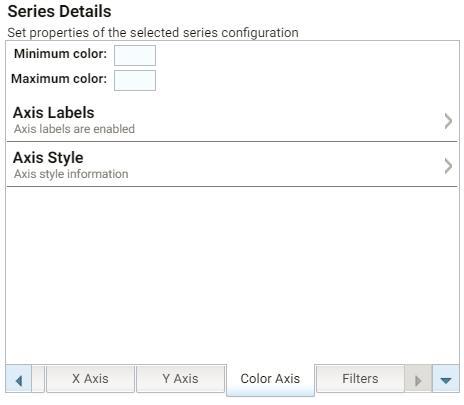Select the partially hidden tab before X Axis
Screen dimensions: 464x405
coord(38,379)
